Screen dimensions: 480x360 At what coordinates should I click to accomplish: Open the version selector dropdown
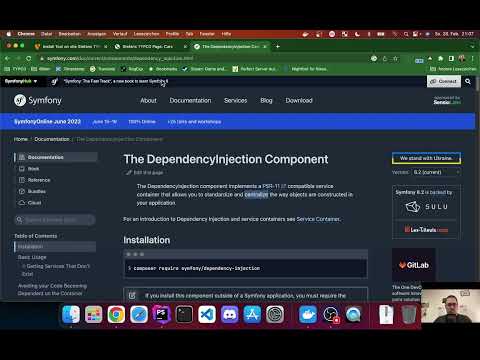pos(436,172)
